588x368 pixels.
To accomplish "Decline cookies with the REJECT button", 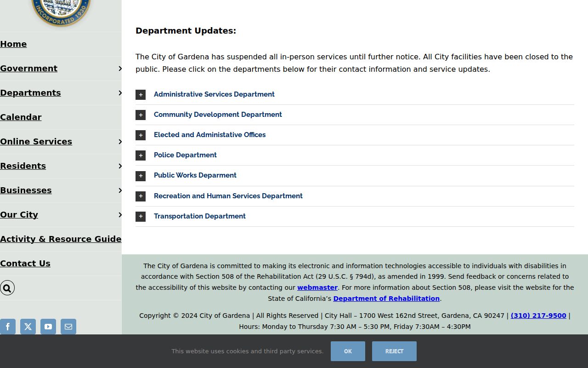I will [x=394, y=351].
